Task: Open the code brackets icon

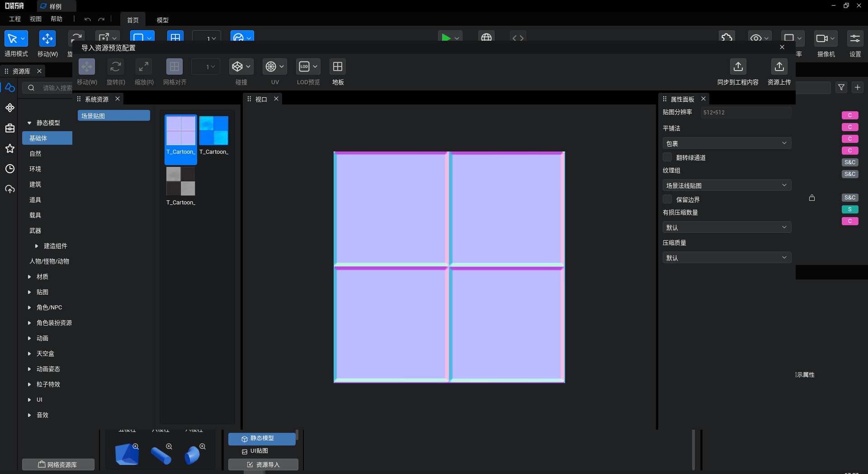Action: point(518,38)
